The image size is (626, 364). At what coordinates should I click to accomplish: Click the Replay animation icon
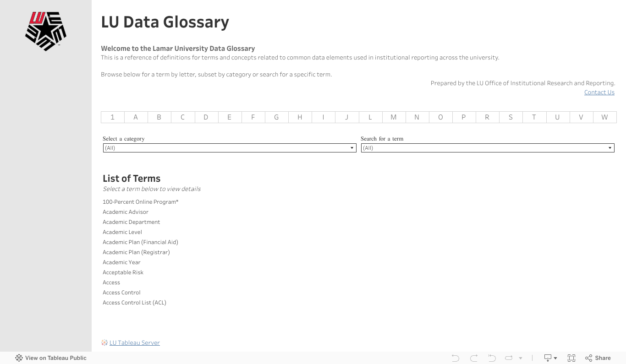tap(508, 358)
